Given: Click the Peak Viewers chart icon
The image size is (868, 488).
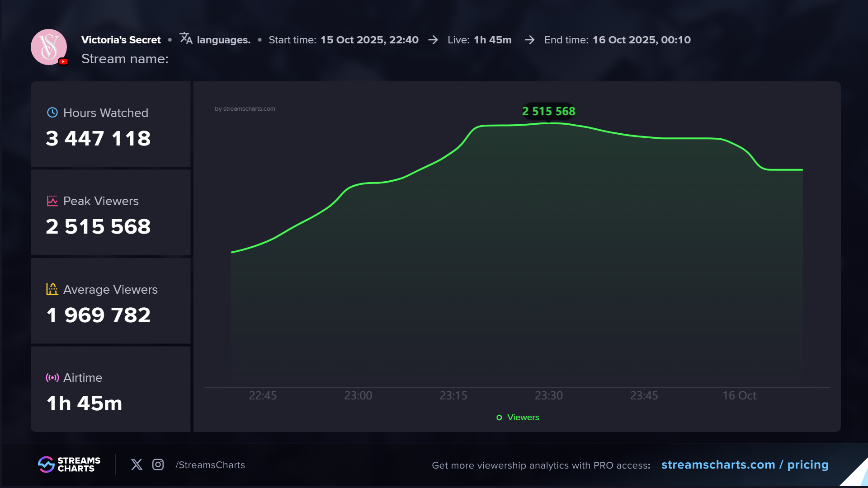Looking at the screenshot, I should [x=52, y=201].
